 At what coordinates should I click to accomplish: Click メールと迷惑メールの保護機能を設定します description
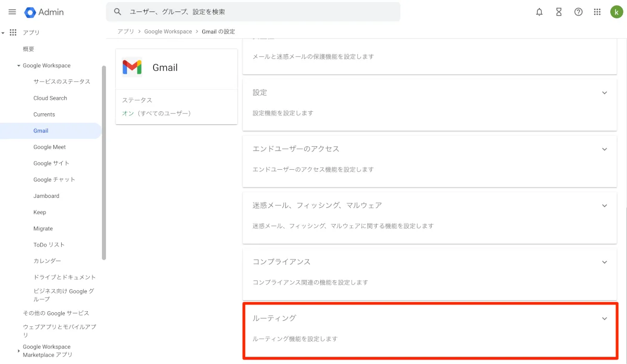tap(313, 56)
